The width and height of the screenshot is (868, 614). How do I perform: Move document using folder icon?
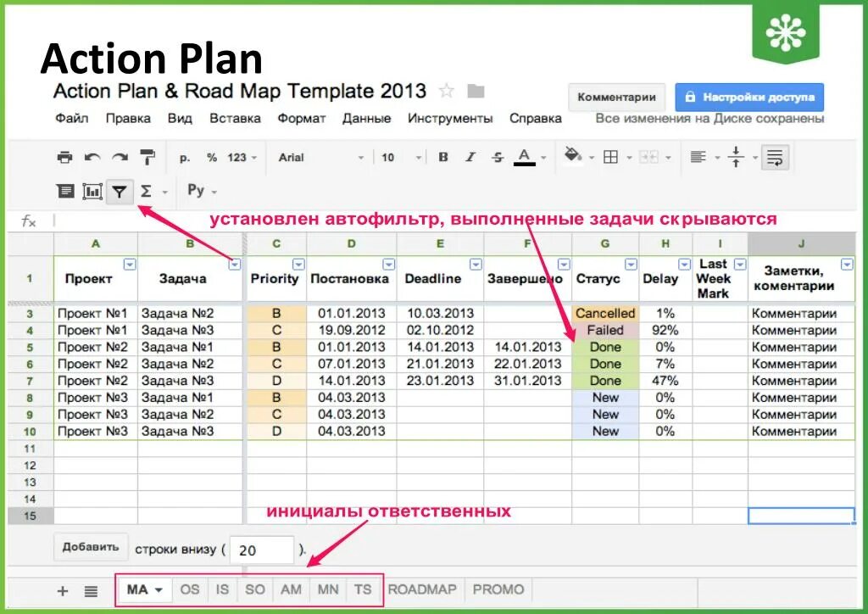point(476,91)
